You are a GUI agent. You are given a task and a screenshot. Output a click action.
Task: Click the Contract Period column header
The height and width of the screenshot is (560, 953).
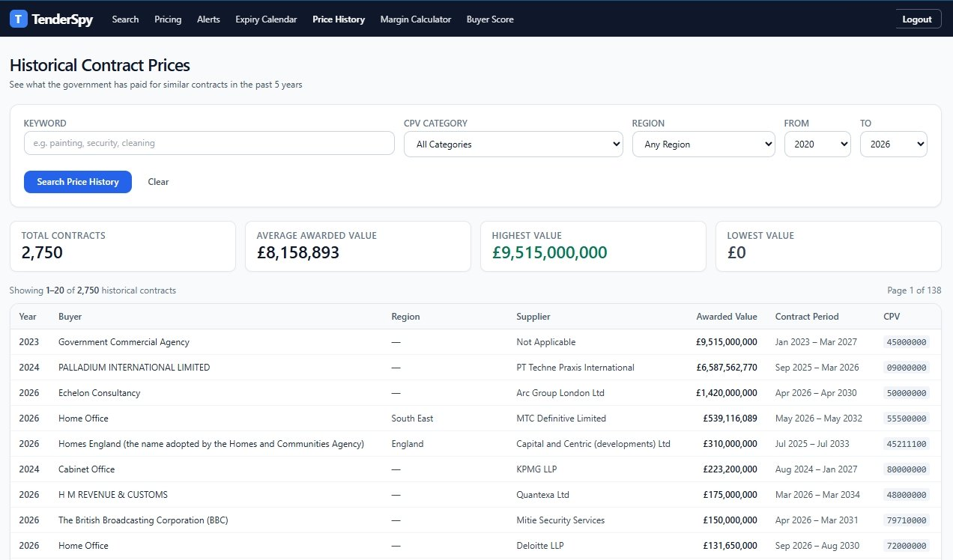pyautogui.click(x=807, y=317)
